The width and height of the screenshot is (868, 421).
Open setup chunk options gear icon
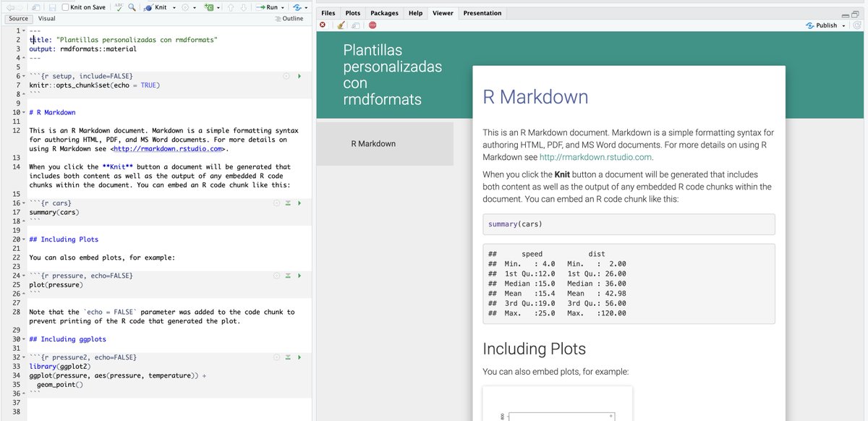286,76
